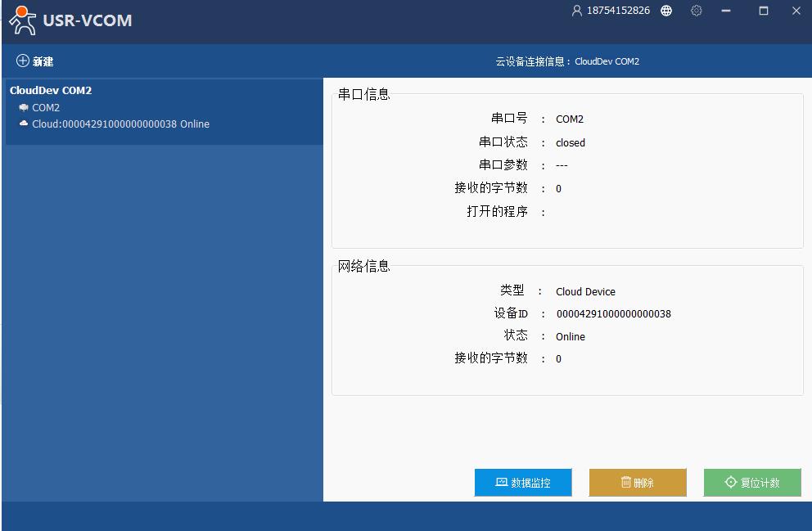Click the 云设备连接信息 header label

point(566,62)
